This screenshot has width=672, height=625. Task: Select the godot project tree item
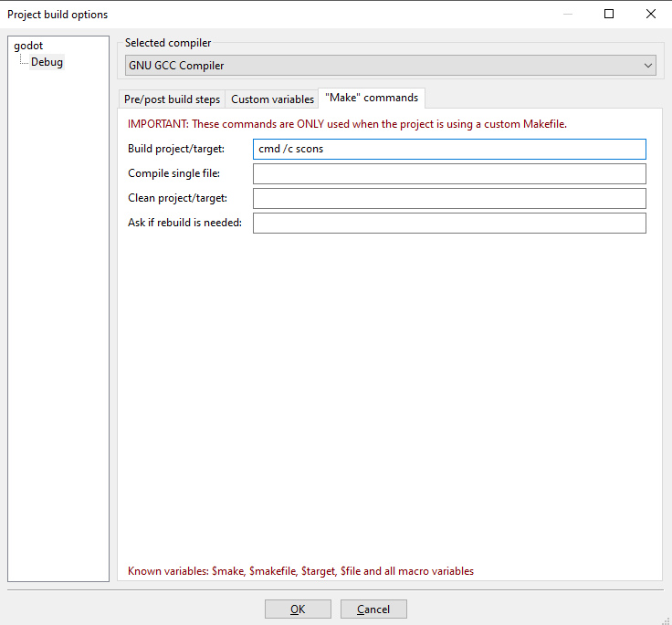pyautogui.click(x=28, y=46)
